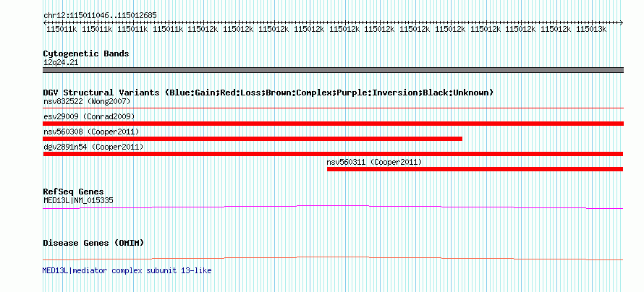Select the RefSeq Genes track heading

click(73, 192)
